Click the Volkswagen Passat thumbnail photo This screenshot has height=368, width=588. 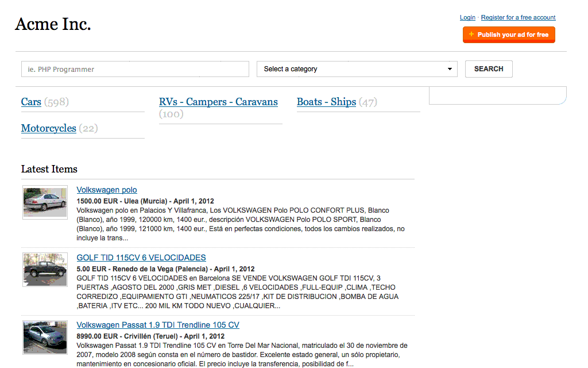click(x=45, y=338)
